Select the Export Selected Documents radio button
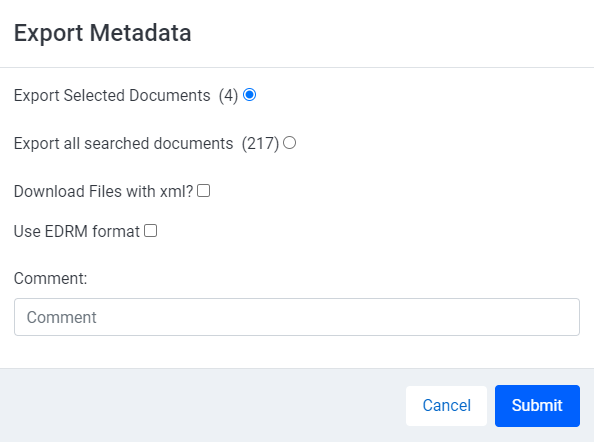The image size is (594, 442). pos(249,95)
